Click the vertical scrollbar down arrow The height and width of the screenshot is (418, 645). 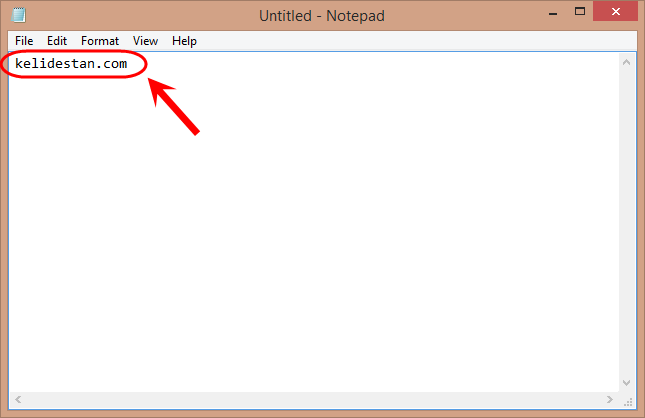pyautogui.click(x=626, y=383)
